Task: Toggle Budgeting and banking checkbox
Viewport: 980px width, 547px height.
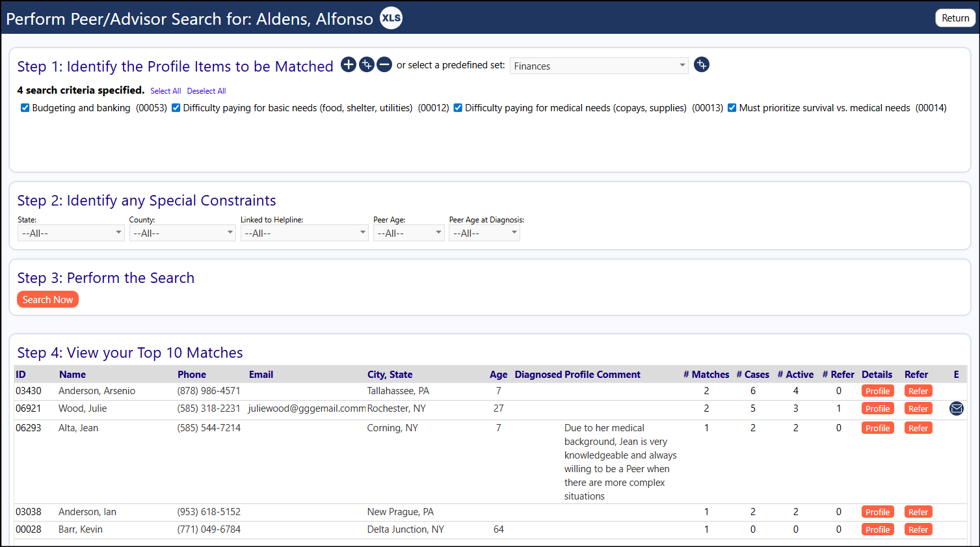Action: point(25,108)
